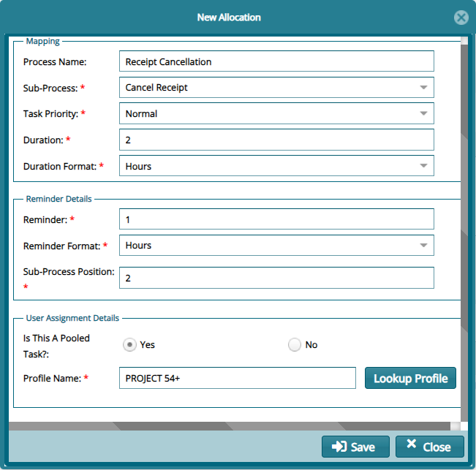The width and height of the screenshot is (476, 470).
Task: Click the Profile Name input box
Action: [237, 378]
